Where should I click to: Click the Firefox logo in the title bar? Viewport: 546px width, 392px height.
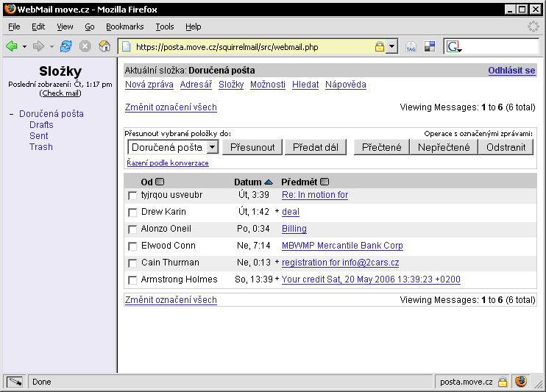coord(10,9)
